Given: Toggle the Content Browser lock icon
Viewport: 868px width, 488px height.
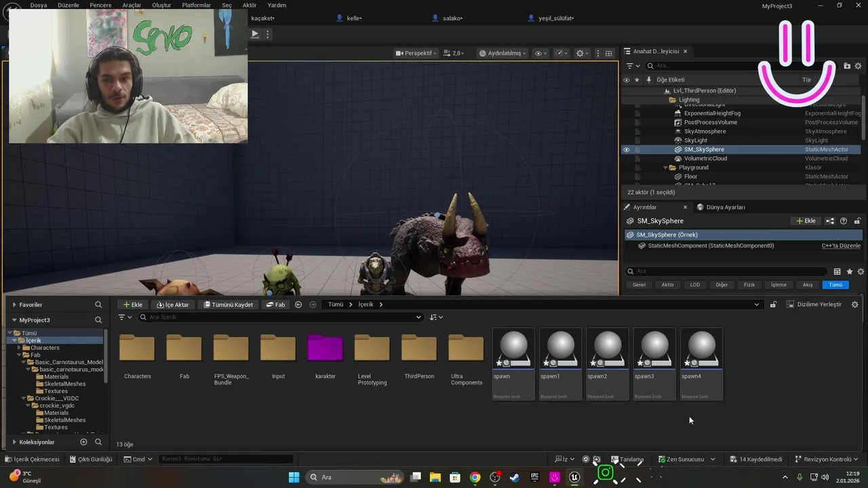Looking at the screenshot, I should (x=773, y=305).
